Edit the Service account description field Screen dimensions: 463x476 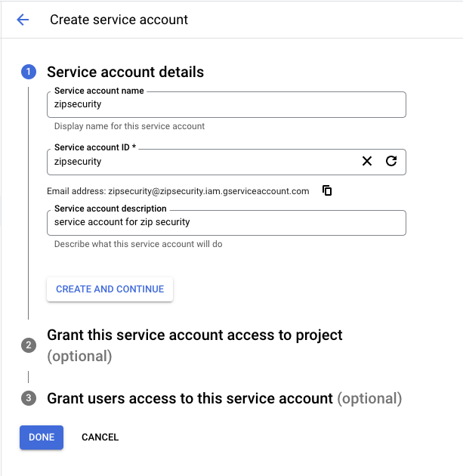pyautogui.click(x=226, y=222)
